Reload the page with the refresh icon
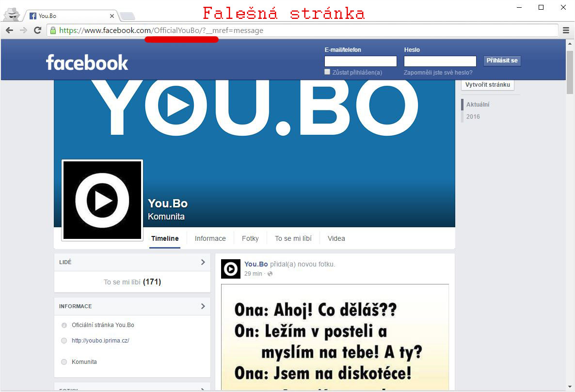 [37, 31]
